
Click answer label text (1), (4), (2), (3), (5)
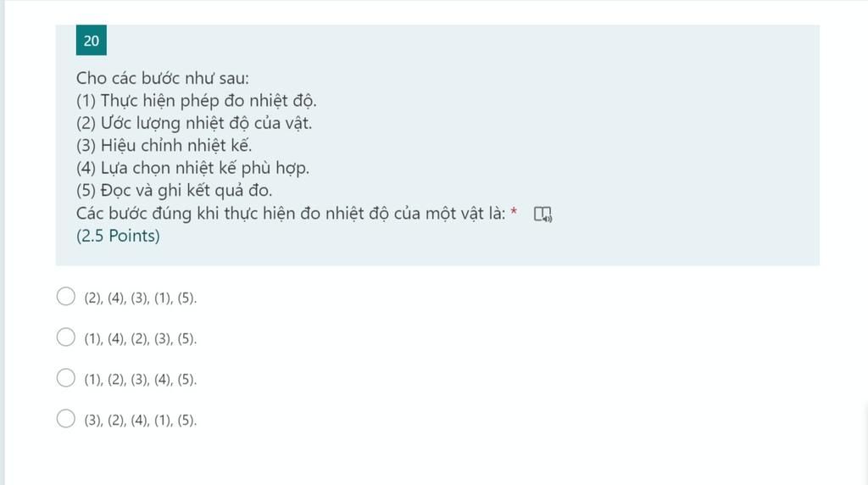click(x=141, y=339)
